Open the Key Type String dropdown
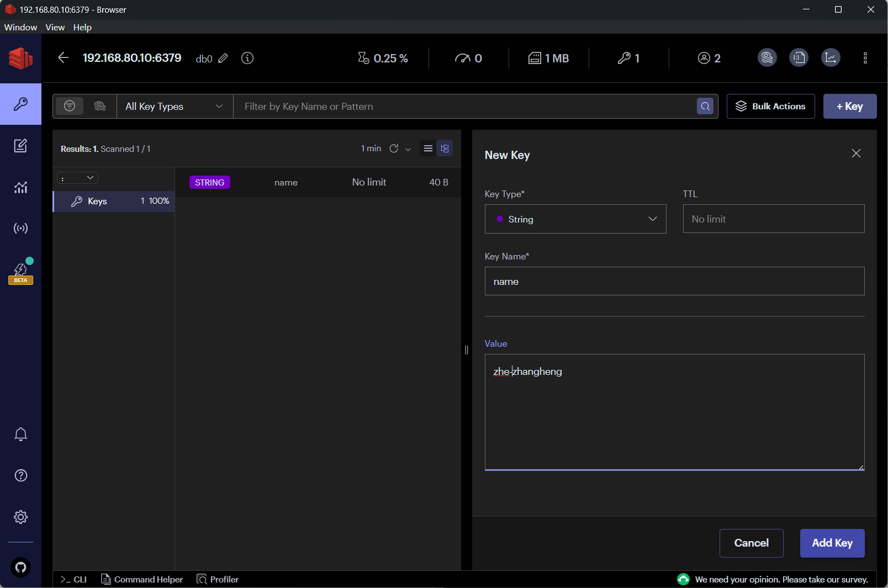The image size is (888, 588). pyautogui.click(x=575, y=219)
